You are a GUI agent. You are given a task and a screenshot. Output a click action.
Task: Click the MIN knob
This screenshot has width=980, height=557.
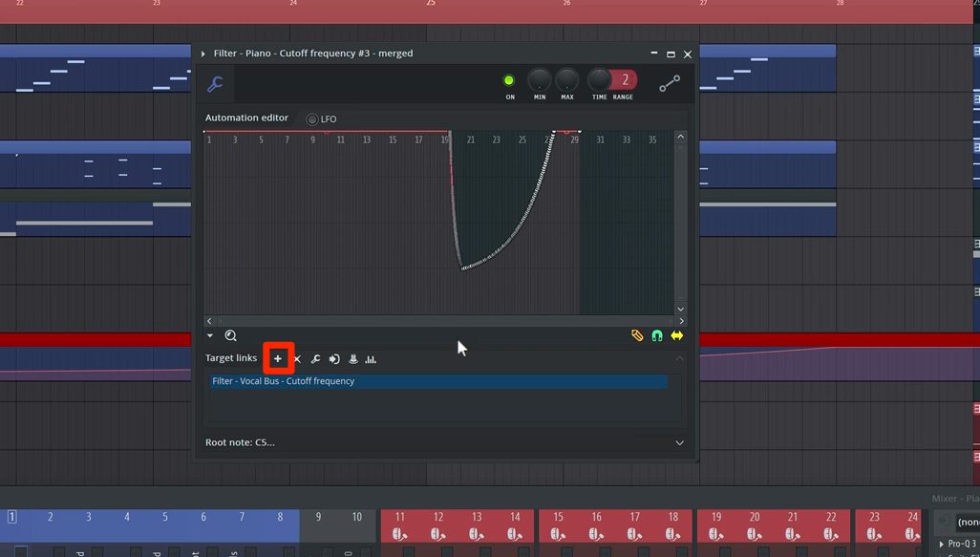point(540,80)
